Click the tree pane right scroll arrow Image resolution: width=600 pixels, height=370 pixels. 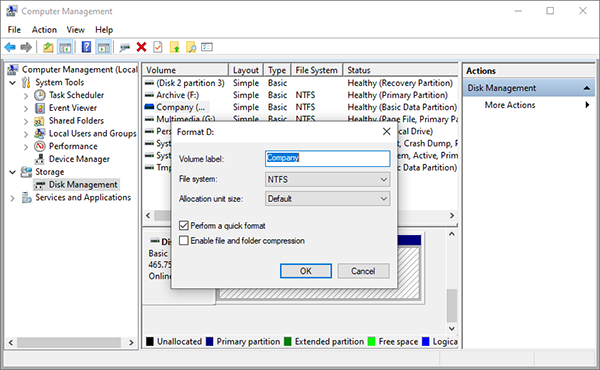(x=131, y=342)
